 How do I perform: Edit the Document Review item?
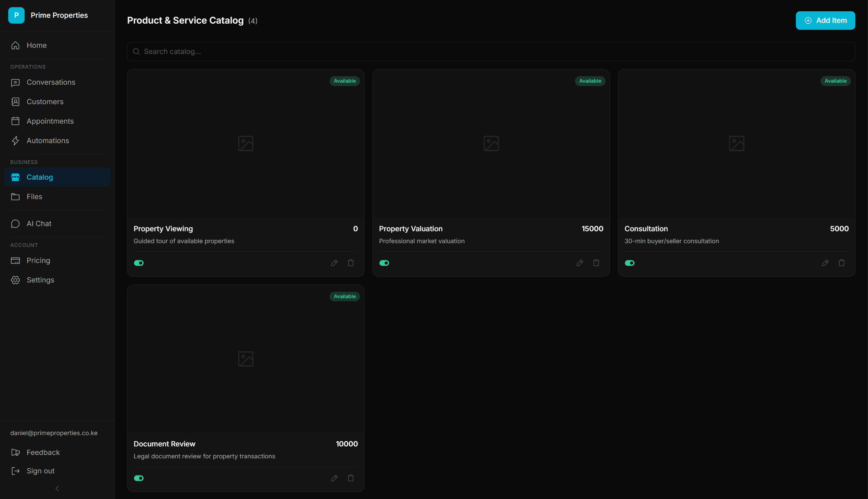pos(334,478)
